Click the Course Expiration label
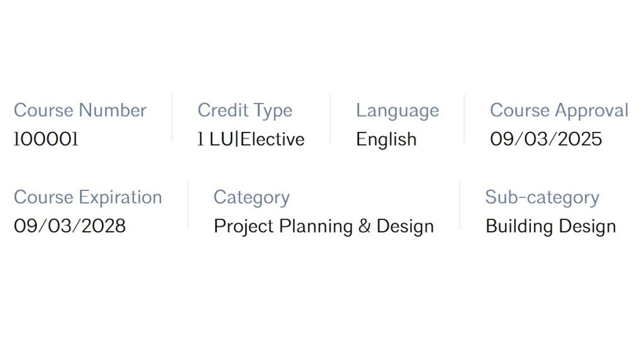Screen dimensions: 644x338 tap(88, 197)
